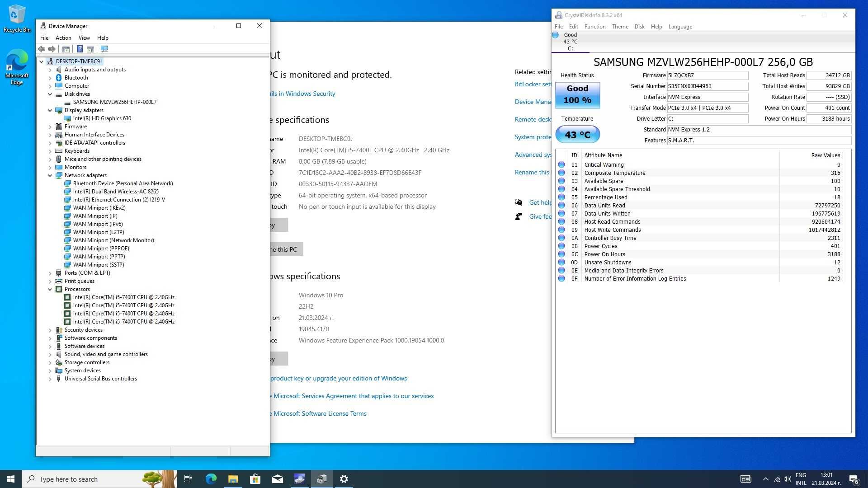Expand the Firmware category
The width and height of the screenshot is (868, 488).
tap(50, 127)
